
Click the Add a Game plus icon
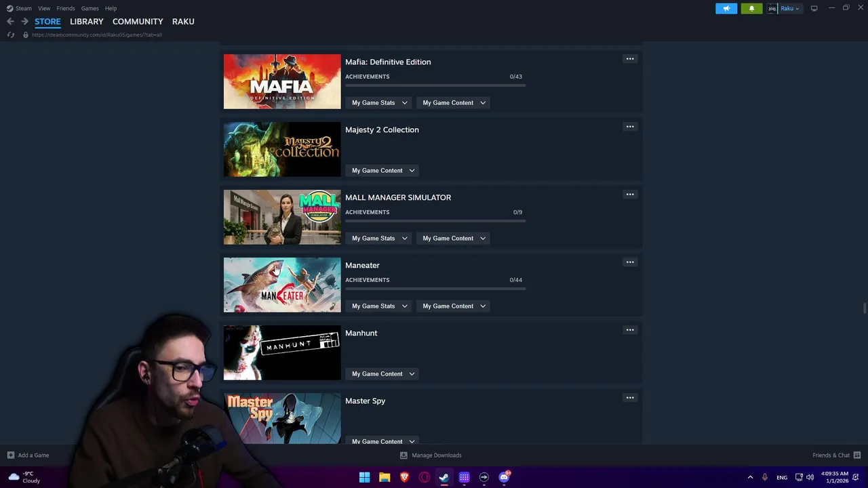click(10, 455)
